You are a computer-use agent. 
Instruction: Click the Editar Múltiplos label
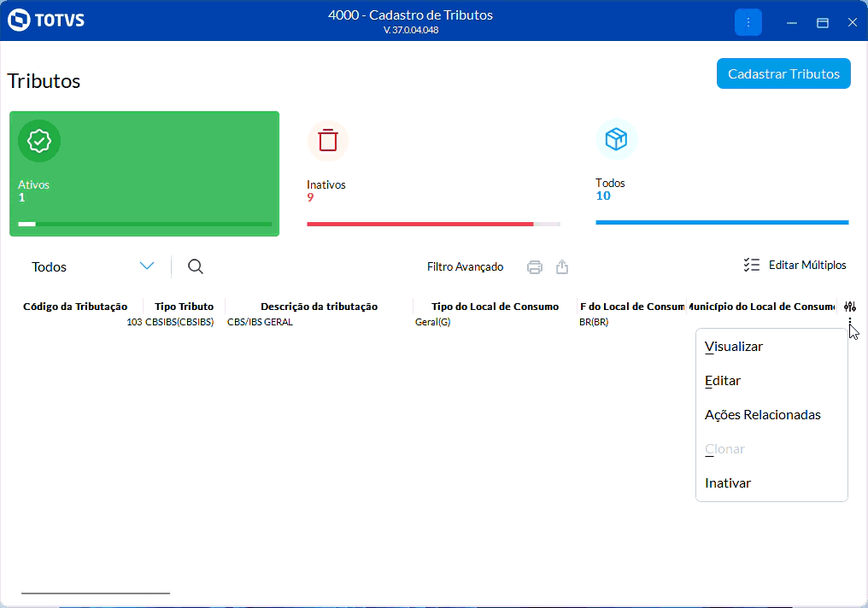[x=807, y=265]
